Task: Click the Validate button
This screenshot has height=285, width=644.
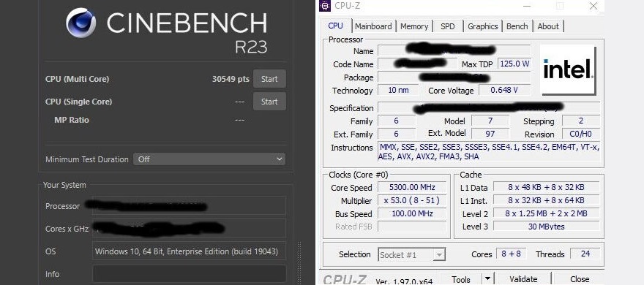Action: [x=523, y=279]
